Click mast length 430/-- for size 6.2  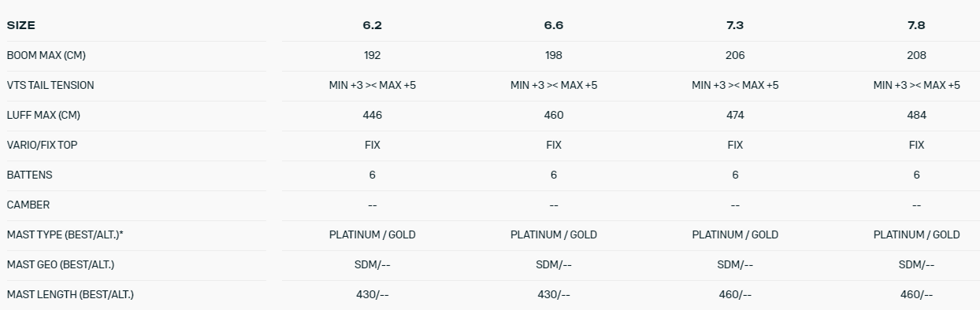point(373,294)
